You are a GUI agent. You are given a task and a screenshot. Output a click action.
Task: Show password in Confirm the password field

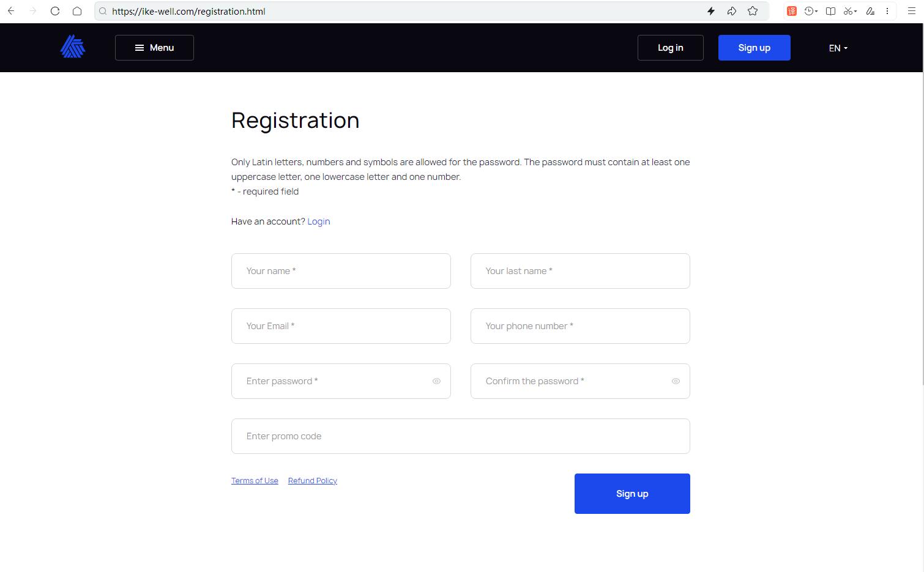[676, 381]
